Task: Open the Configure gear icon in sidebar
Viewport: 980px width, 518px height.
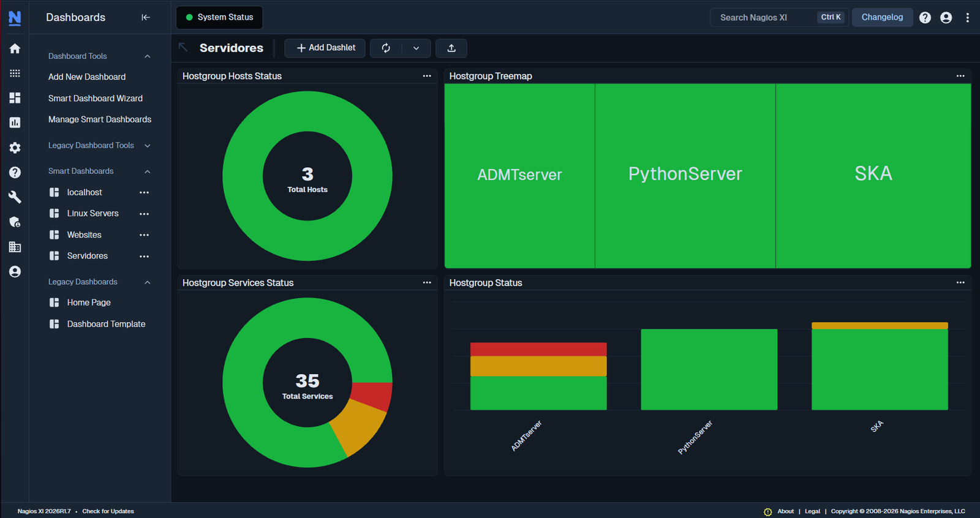Action: (15, 148)
